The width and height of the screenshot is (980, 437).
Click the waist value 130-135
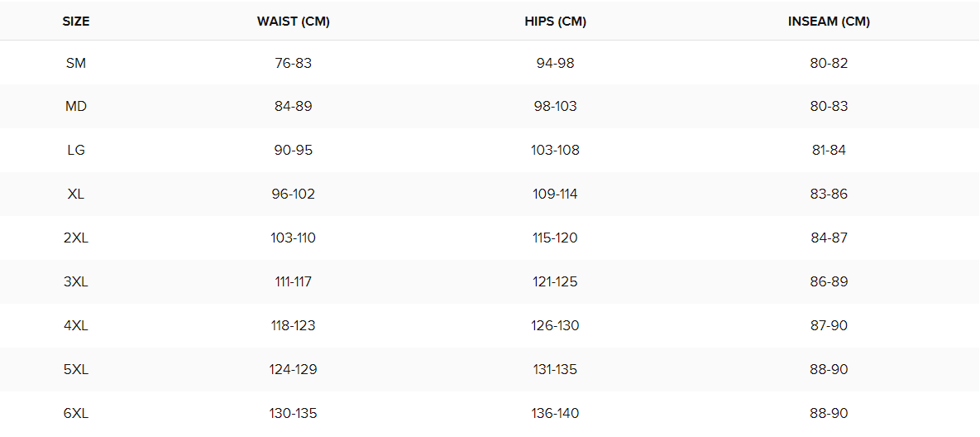click(293, 413)
